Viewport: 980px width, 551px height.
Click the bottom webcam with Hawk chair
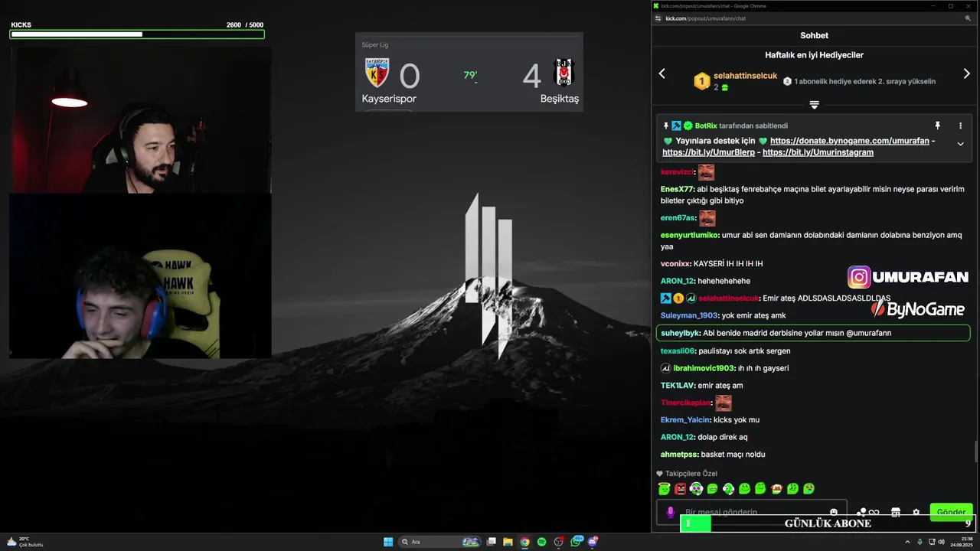pos(140,275)
